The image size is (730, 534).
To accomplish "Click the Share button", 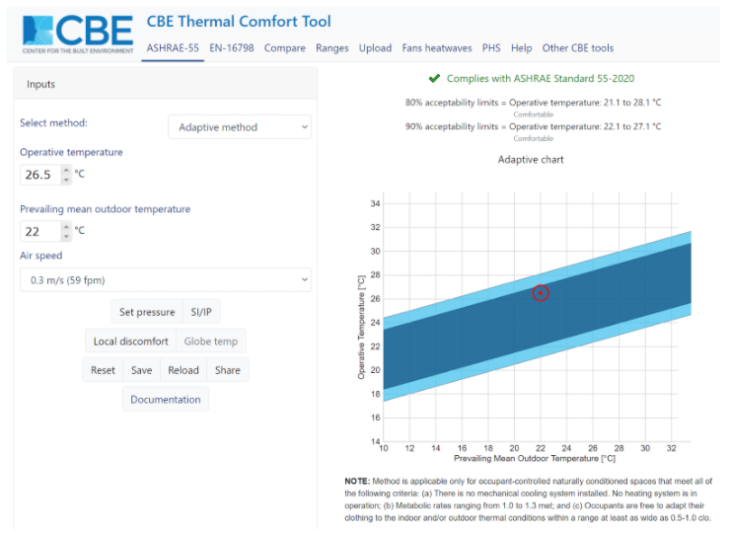I will pos(227,370).
